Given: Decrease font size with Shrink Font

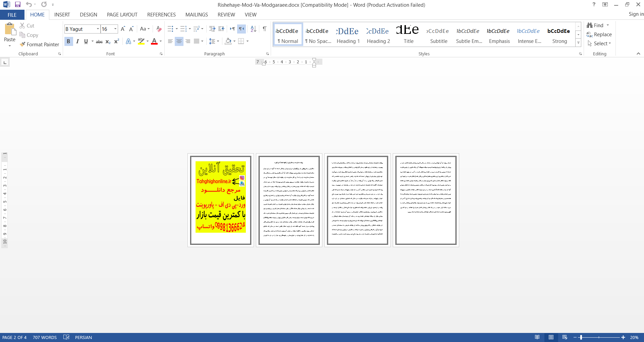Looking at the screenshot, I should [x=131, y=29].
